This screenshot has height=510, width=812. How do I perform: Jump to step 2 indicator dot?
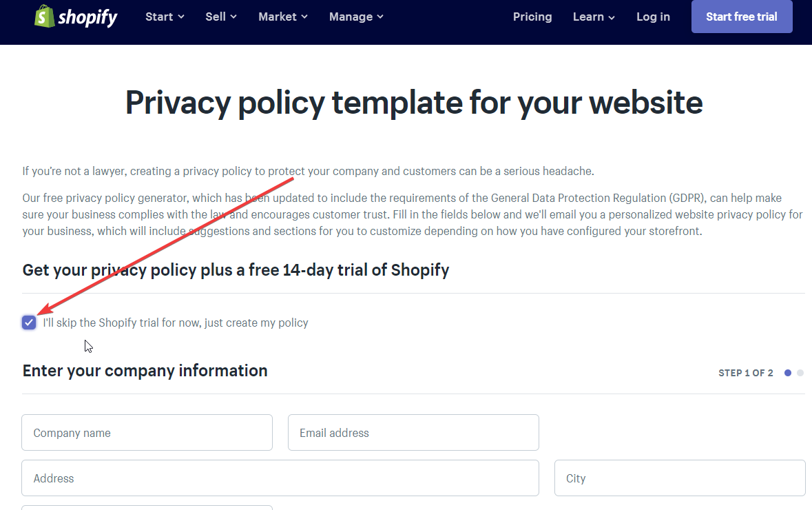(x=800, y=373)
